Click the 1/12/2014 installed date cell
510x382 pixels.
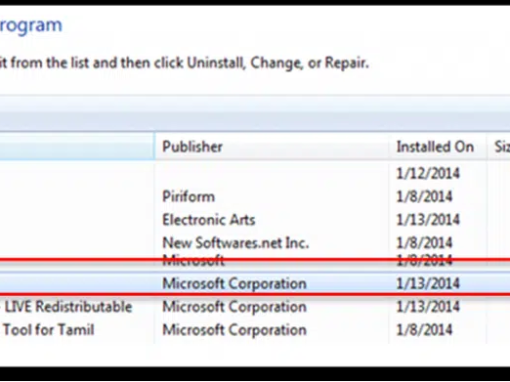coord(428,174)
